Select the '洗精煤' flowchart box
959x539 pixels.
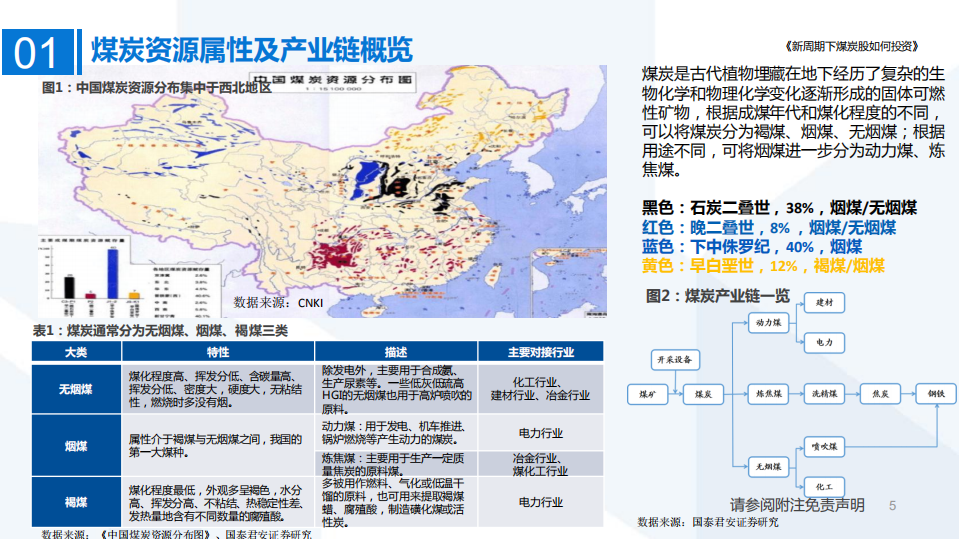tap(824, 394)
